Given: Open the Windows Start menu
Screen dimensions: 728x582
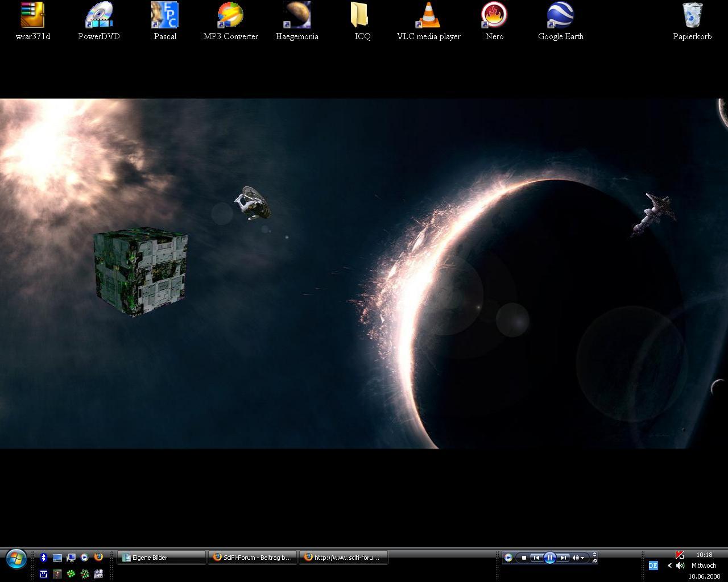Looking at the screenshot, I should (x=16, y=559).
